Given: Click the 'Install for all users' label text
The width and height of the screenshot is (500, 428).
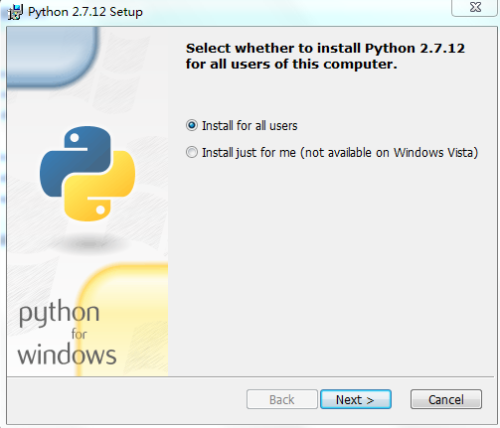Looking at the screenshot, I should point(249,126).
